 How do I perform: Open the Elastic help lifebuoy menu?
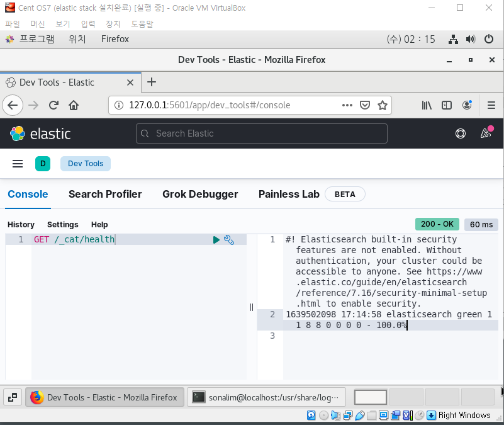(461, 133)
